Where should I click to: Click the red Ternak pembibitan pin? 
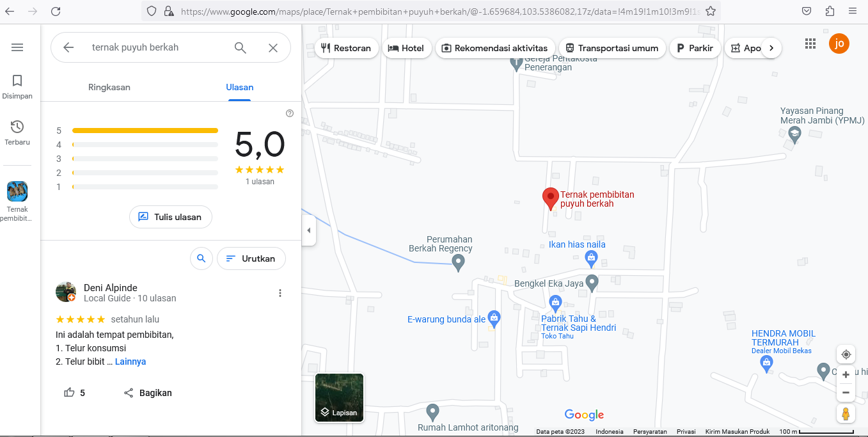[550, 199]
